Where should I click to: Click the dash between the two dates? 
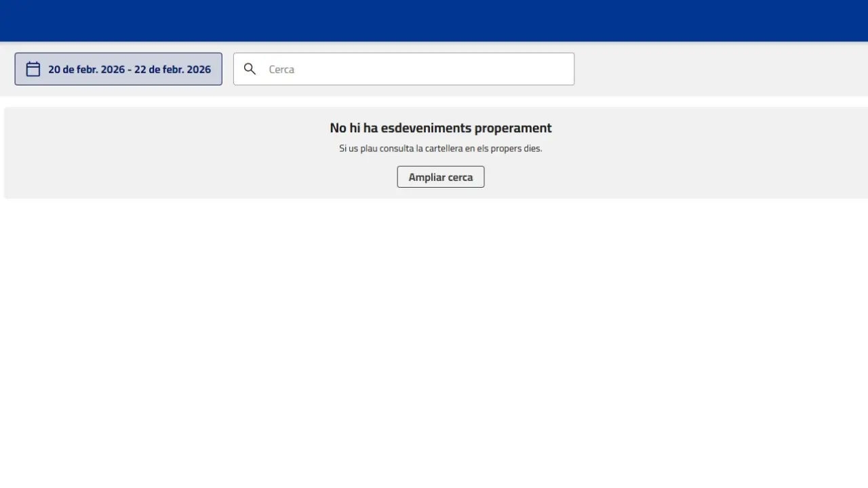pyautogui.click(x=130, y=69)
